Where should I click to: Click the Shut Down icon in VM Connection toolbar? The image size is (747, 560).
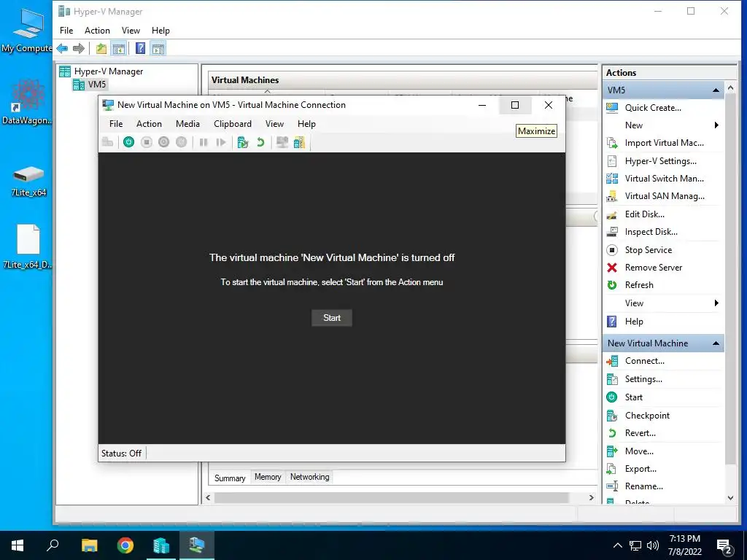164,142
